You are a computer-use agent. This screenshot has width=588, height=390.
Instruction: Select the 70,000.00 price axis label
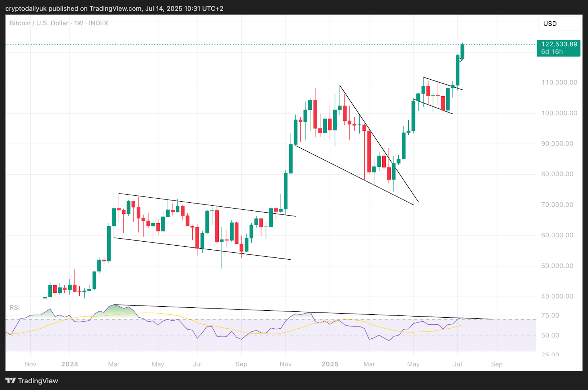[x=557, y=205]
